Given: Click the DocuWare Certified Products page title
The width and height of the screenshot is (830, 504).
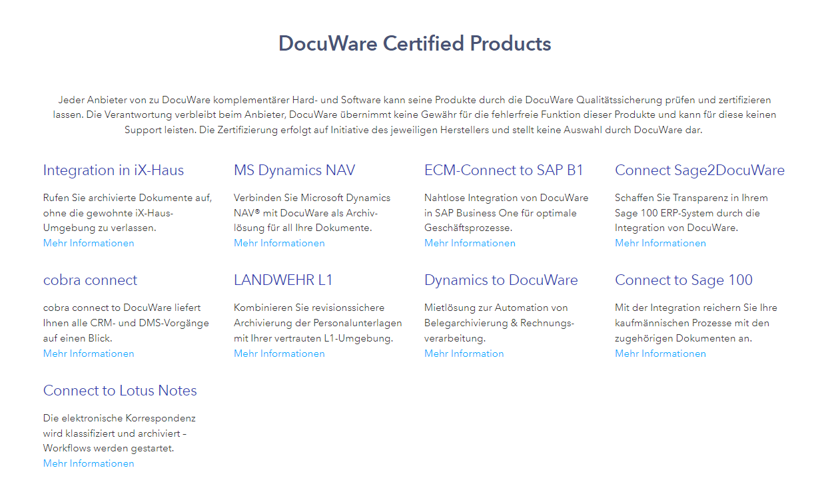Looking at the screenshot, I should [414, 44].
